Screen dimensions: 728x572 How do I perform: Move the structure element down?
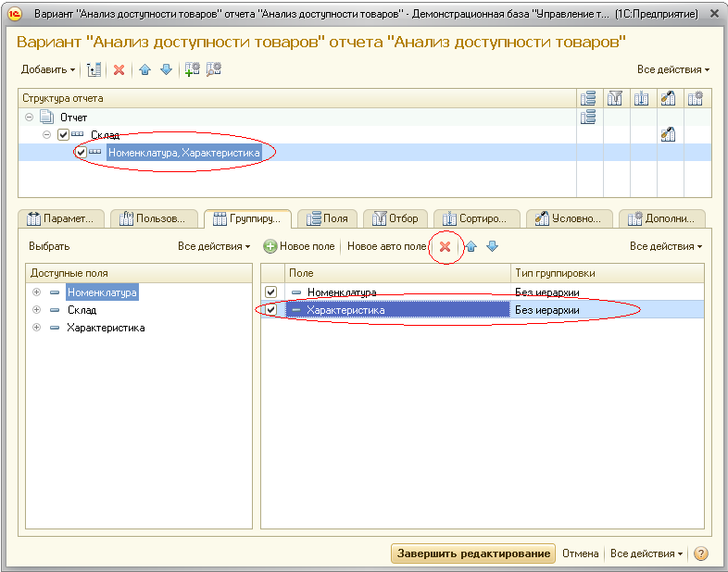(166, 69)
